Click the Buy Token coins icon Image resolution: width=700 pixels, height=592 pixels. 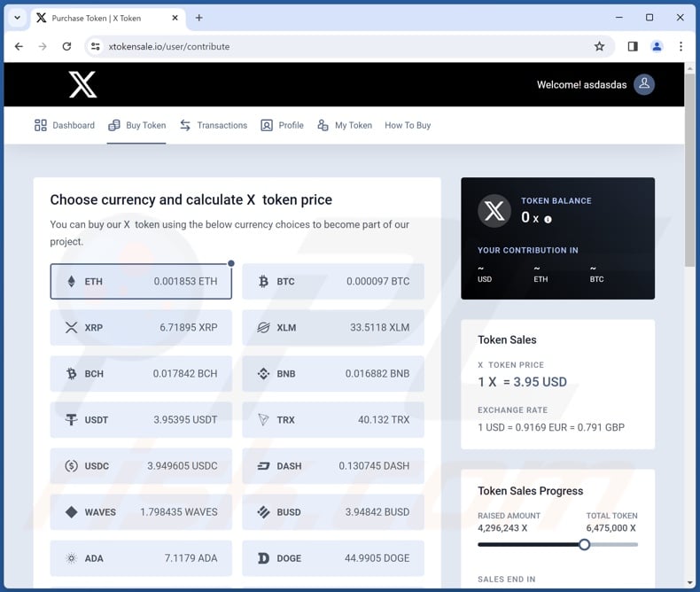(114, 125)
